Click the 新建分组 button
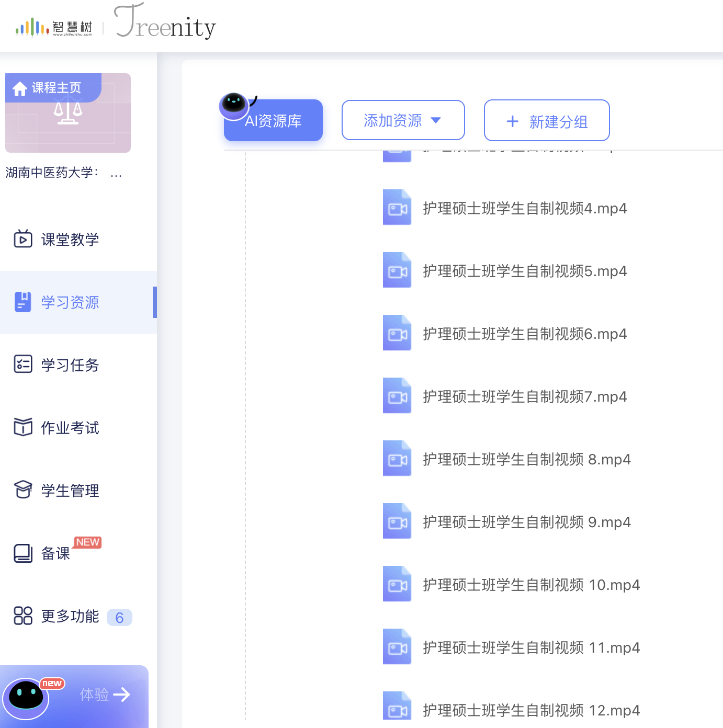The height and width of the screenshot is (728, 723). click(547, 121)
